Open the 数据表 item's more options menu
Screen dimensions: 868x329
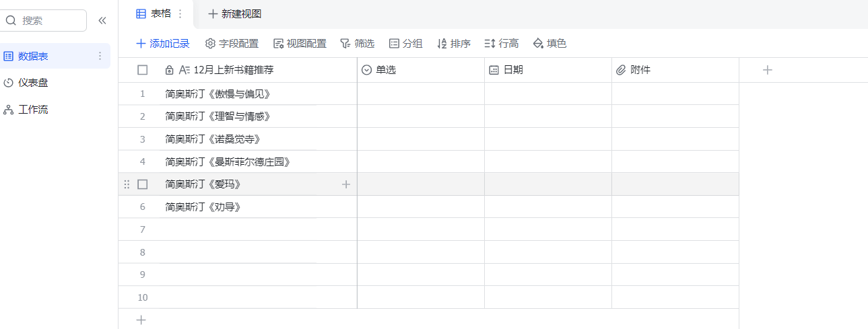coord(100,56)
